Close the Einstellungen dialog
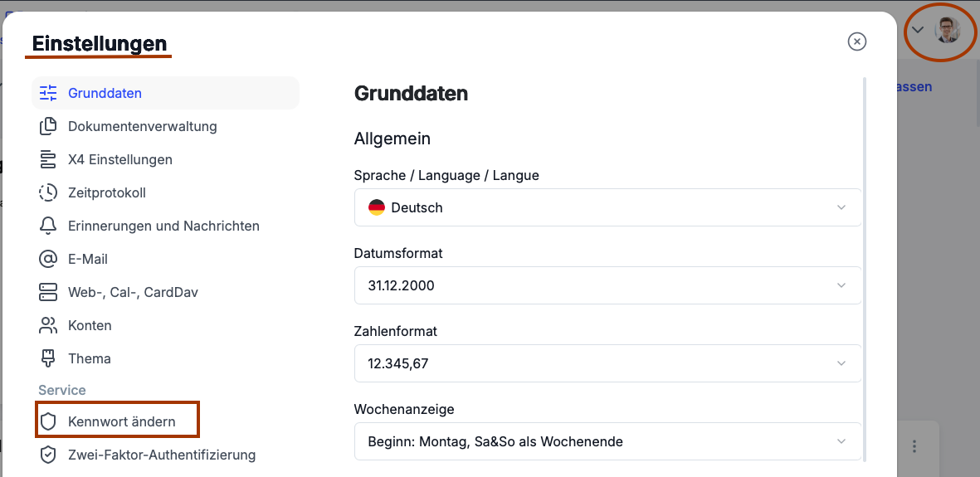 coord(857,41)
